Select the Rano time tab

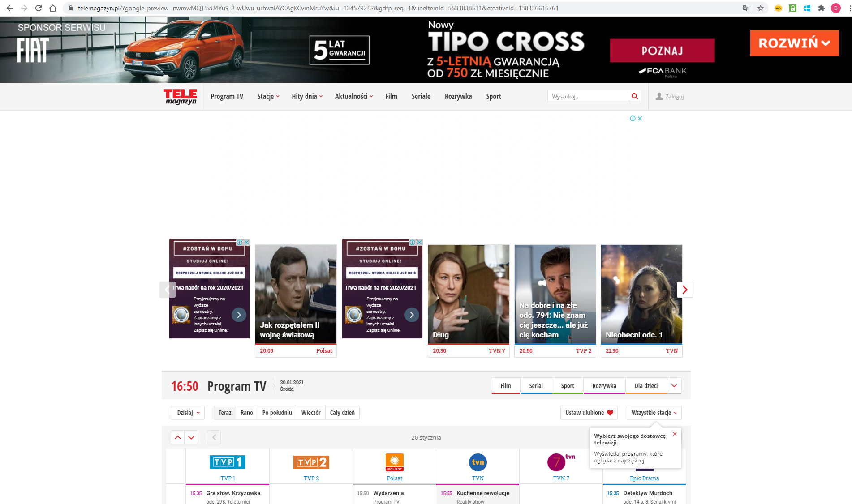[x=247, y=413]
